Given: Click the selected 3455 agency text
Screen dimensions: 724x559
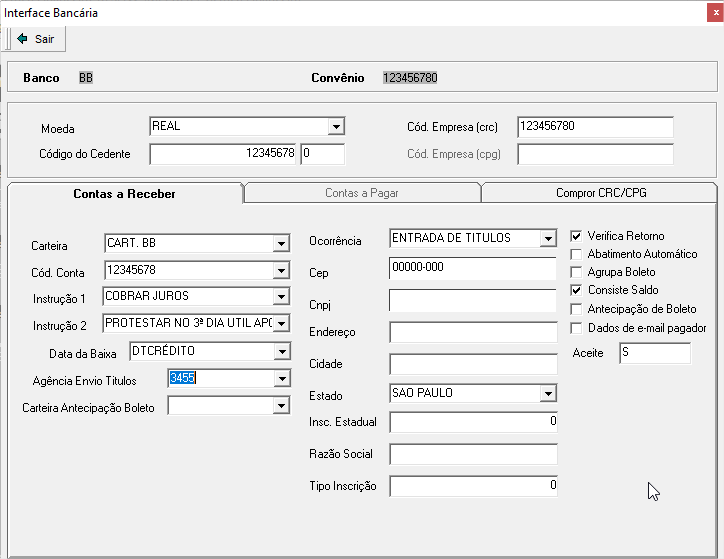Looking at the screenshot, I should (x=182, y=378).
